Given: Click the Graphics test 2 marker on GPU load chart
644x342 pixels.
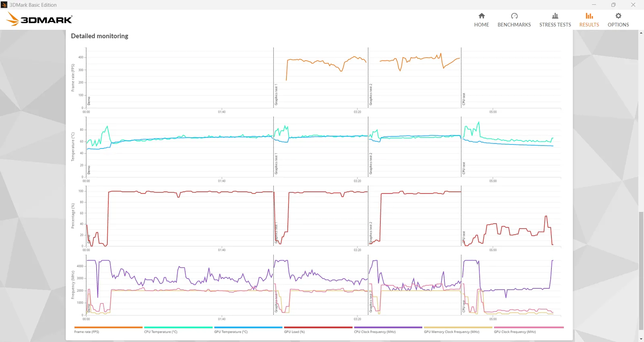Looking at the screenshot, I should 371,232.
